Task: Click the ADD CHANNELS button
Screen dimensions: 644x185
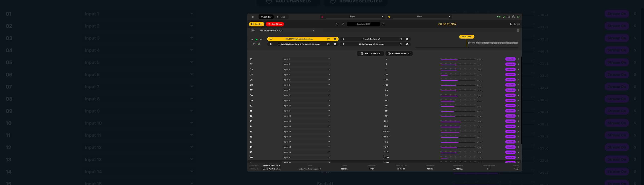Action: pos(370,54)
